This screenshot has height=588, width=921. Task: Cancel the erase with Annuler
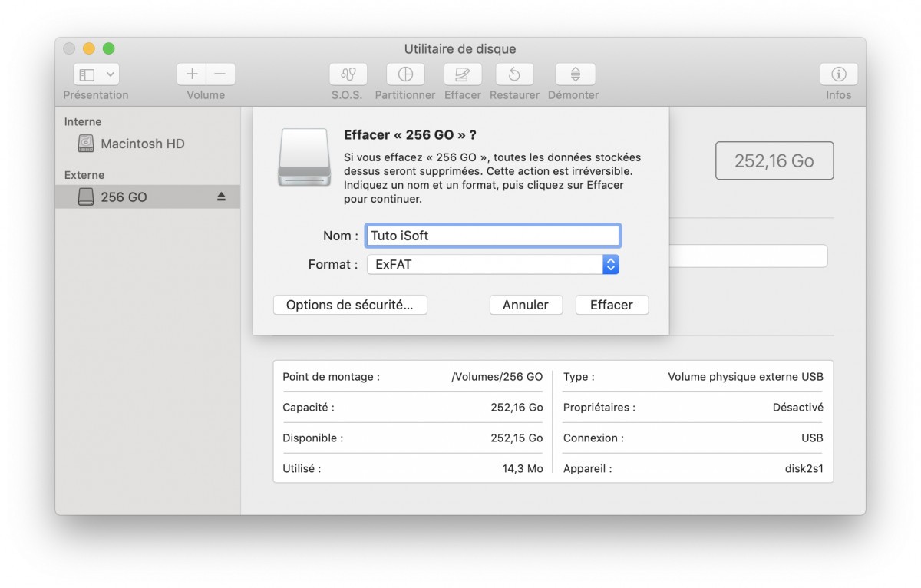coord(526,305)
